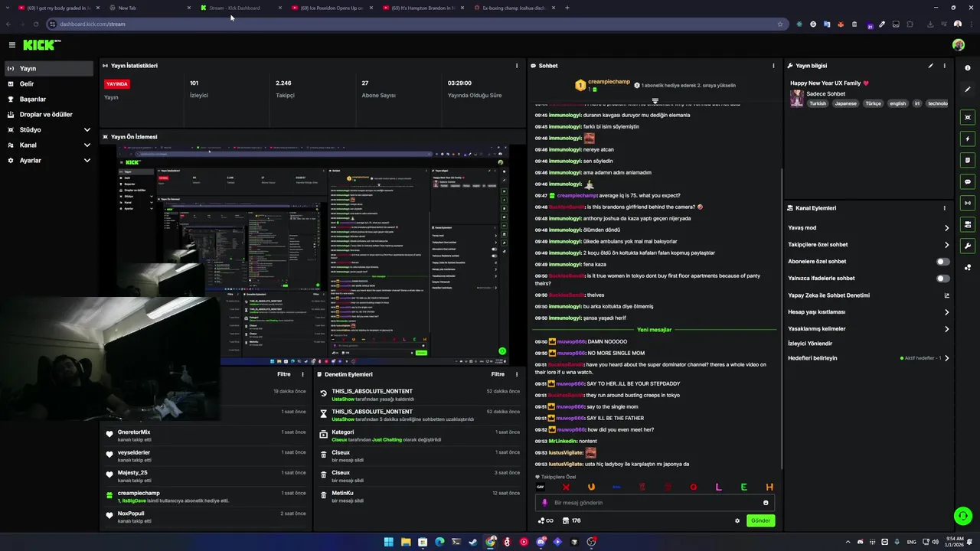Screen dimensions: 980x551
Task: Open the activity feed Filtre button
Action: pos(283,374)
